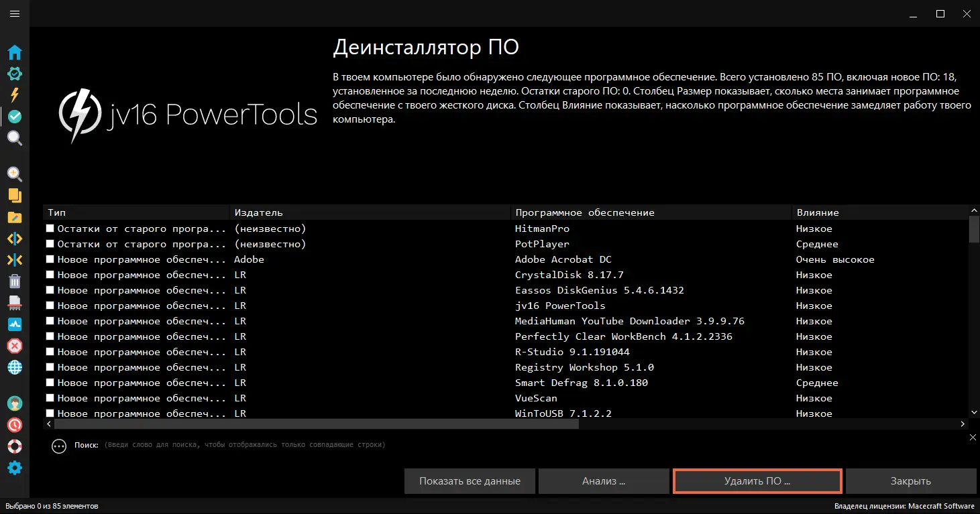Image resolution: width=980 pixels, height=514 pixels.
Task: Select the "WinToUSB 7.1.2.2" entry
Action: (563, 413)
